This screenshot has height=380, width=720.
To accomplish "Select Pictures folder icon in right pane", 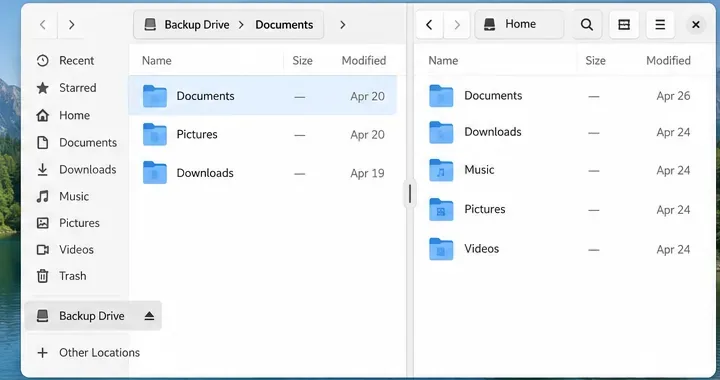I will [441, 210].
